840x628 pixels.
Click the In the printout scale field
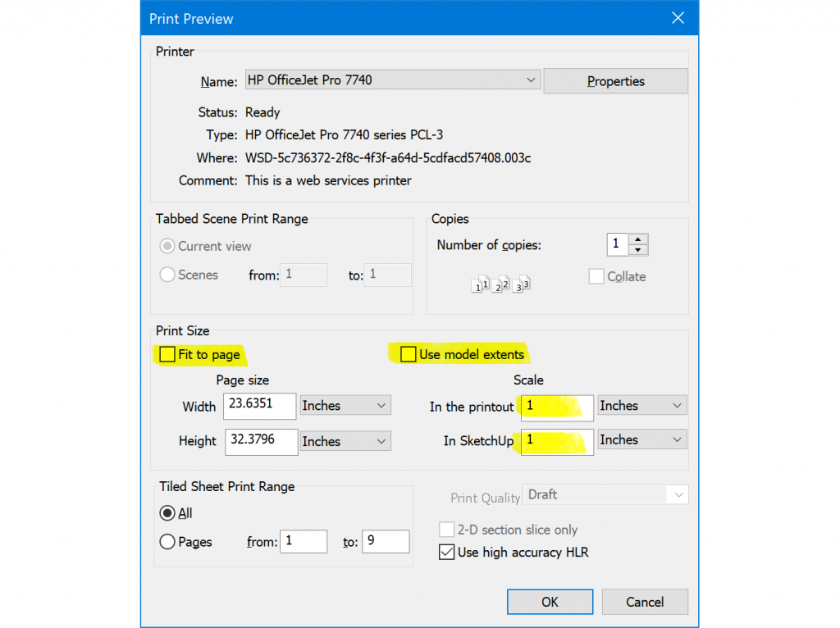557,406
